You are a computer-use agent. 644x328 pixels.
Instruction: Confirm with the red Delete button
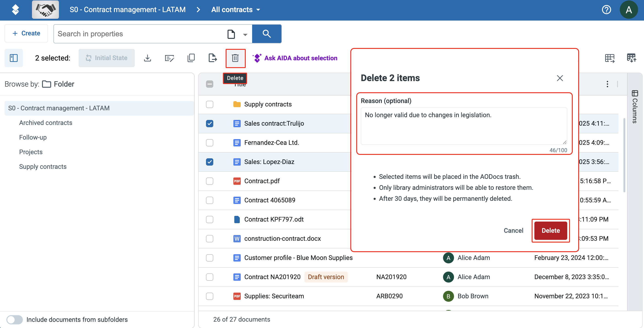point(551,230)
